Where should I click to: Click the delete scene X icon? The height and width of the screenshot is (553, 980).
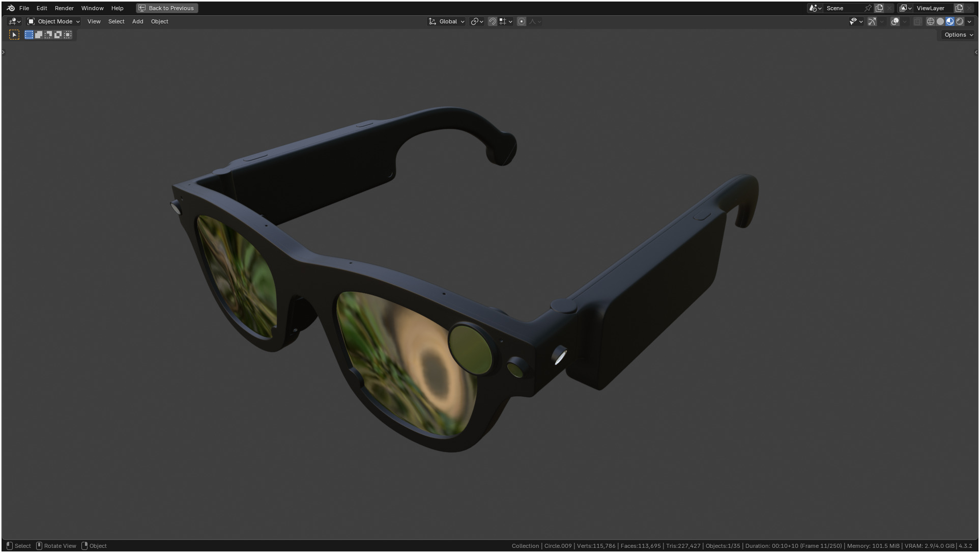point(889,8)
